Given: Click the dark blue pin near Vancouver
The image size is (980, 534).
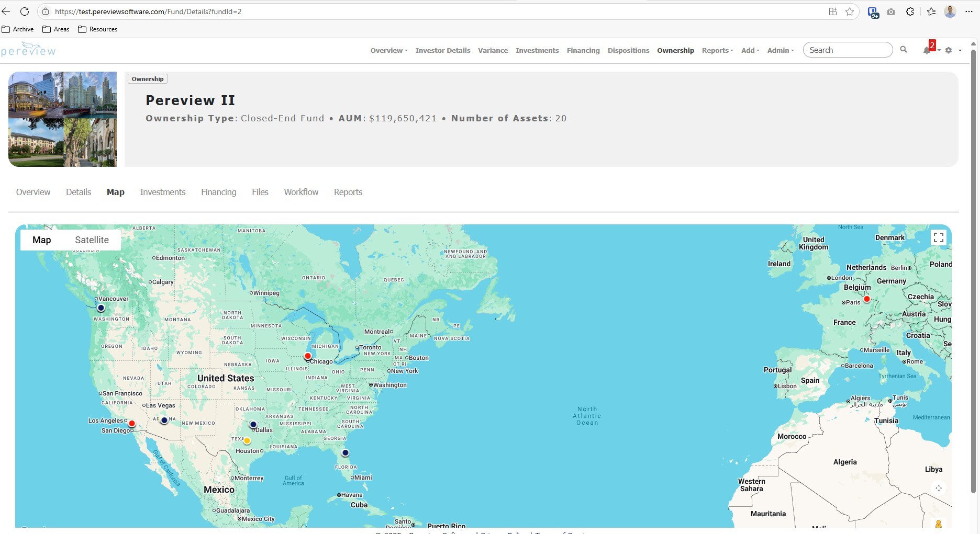Looking at the screenshot, I should click(x=101, y=308).
